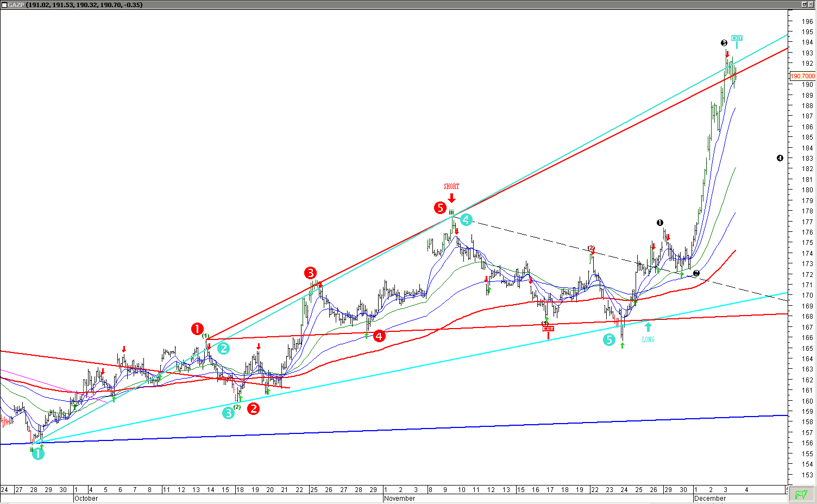817x504 pixels.
Task: Click the 180 price axis label
Action: [808, 190]
